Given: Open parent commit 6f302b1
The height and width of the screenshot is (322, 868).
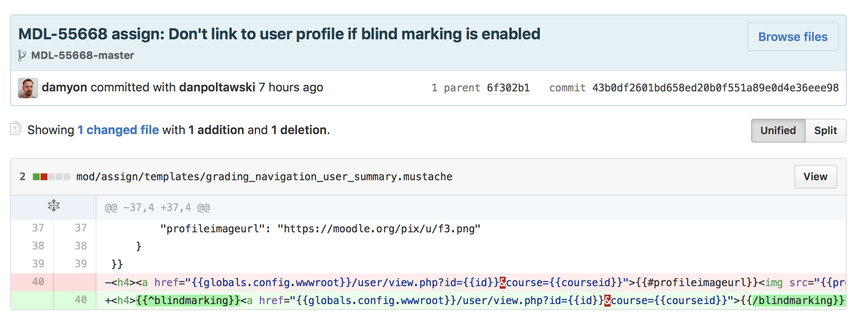Looking at the screenshot, I should pos(508,88).
